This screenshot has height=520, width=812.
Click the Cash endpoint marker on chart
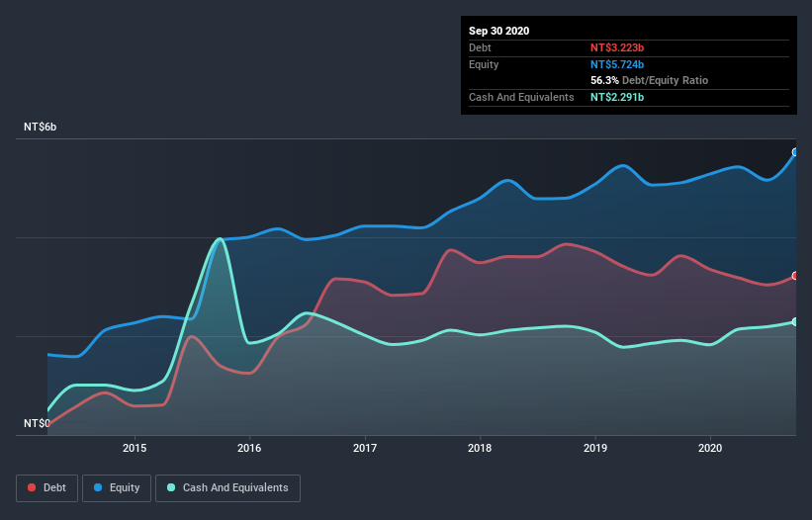coord(795,322)
